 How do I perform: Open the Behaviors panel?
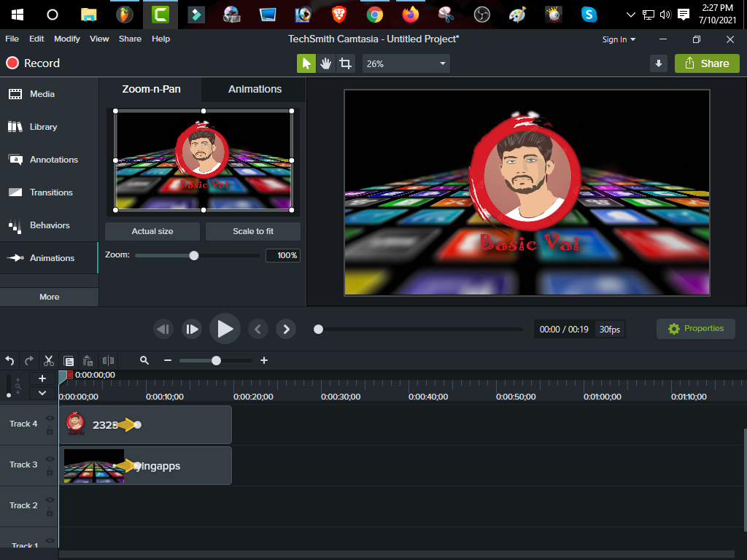coord(49,225)
